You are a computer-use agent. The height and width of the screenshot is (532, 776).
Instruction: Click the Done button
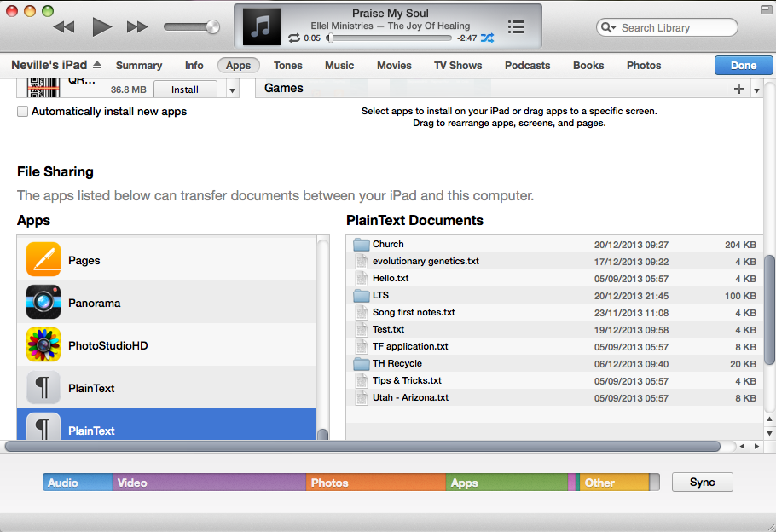click(744, 66)
